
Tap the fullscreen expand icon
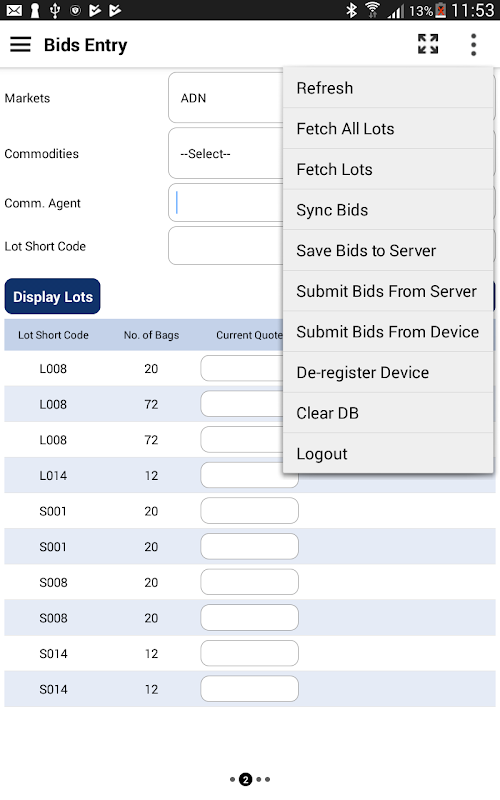(428, 44)
